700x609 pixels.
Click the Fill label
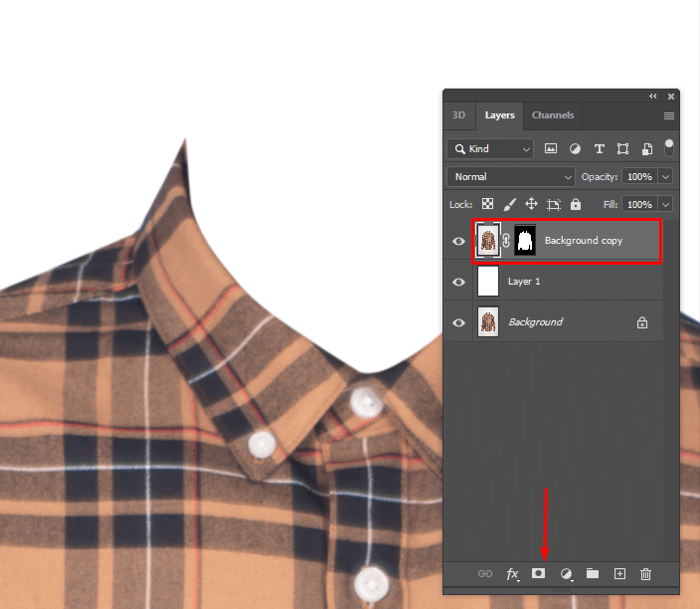(x=611, y=205)
